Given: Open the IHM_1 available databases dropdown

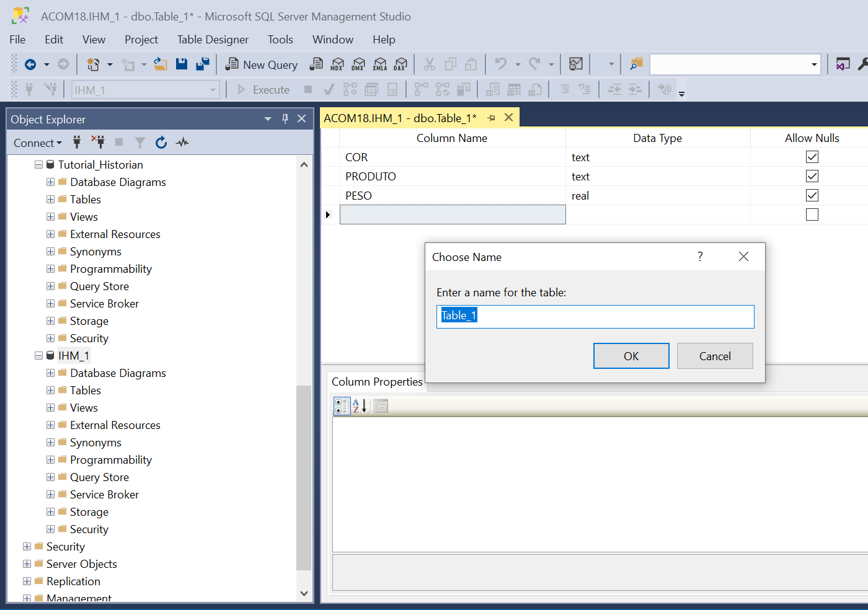Looking at the screenshot, I should pyautogui.click(x=213, y=90).
